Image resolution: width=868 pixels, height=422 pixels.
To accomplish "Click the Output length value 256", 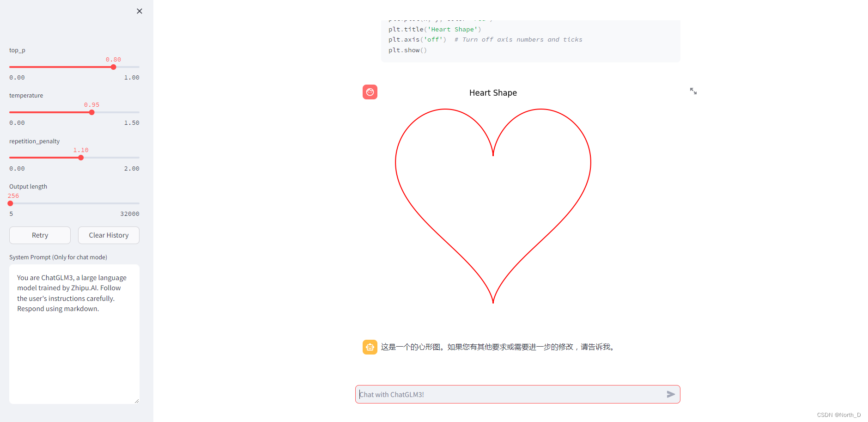I will pos(13,196).
